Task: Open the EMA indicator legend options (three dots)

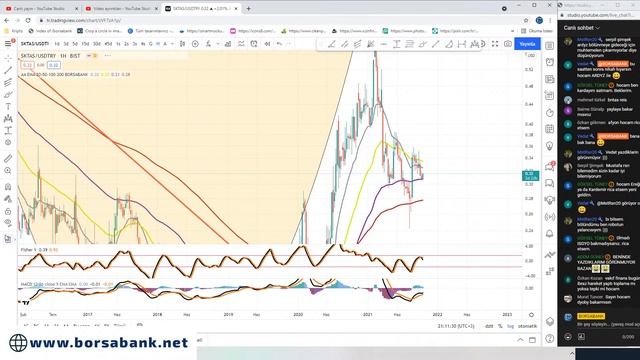Action: [x=108, y=56]
